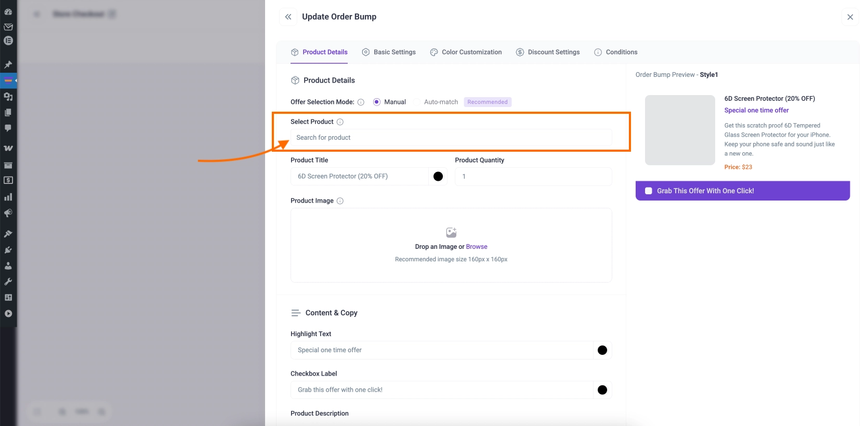Click 'Price: $23' in the preview
The height and width of the screenshot is (426, 868).
click(x=738, y=167)
